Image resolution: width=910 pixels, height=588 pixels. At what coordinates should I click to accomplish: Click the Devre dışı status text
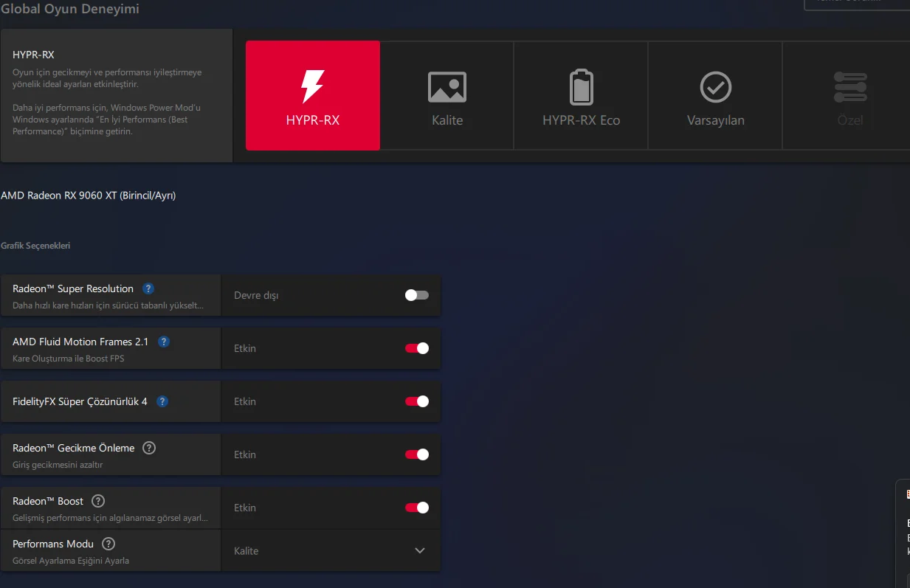[x=256, y=295]
